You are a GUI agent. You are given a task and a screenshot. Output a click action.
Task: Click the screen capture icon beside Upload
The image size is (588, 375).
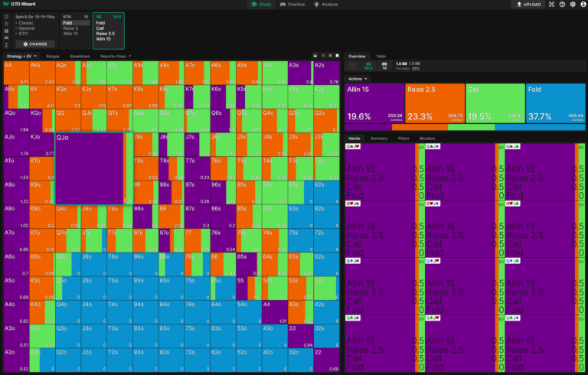552,5
